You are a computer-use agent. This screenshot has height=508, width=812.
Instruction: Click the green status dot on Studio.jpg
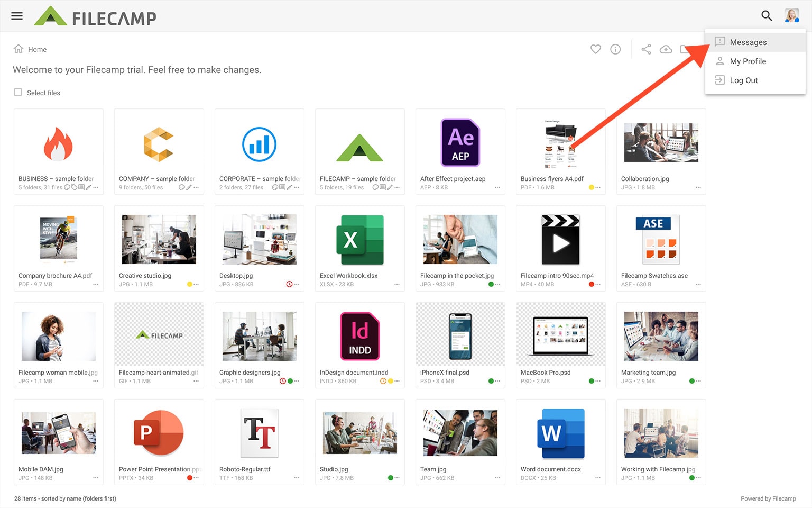click(390, 478)
